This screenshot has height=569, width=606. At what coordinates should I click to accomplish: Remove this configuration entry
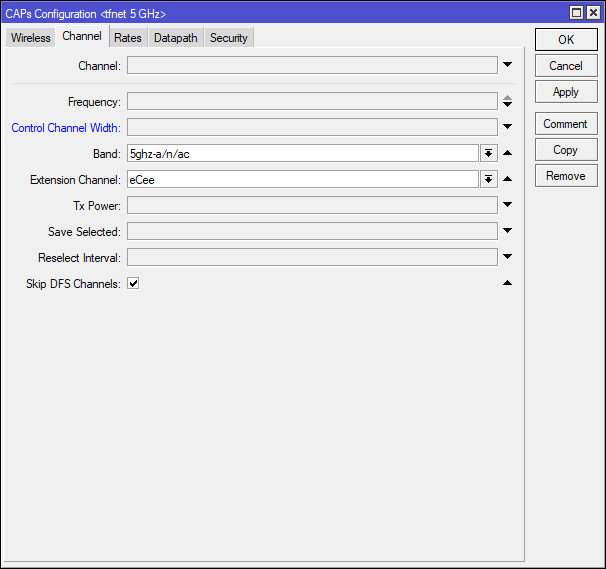(566, 175)
